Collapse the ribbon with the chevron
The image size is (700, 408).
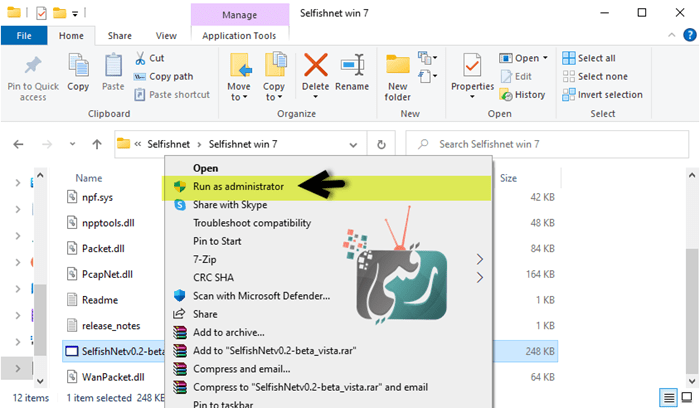pos(671,35)
